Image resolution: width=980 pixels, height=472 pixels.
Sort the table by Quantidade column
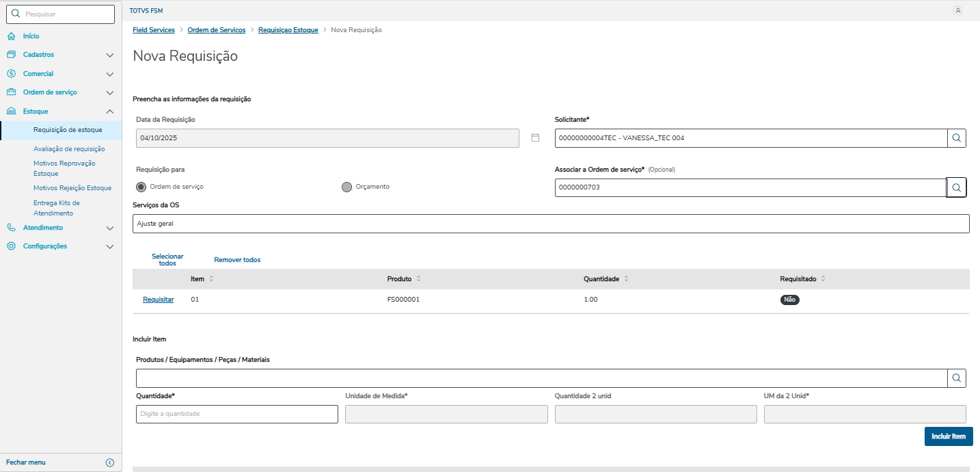(626, 279)
